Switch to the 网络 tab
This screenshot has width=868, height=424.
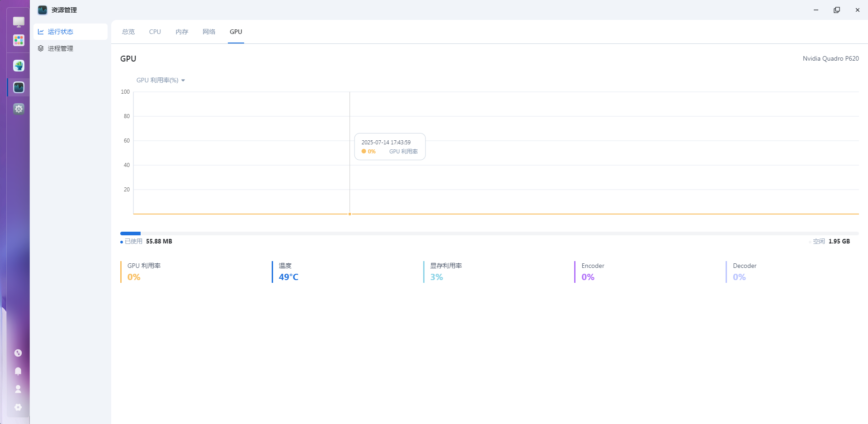click(x=209, y=32)
